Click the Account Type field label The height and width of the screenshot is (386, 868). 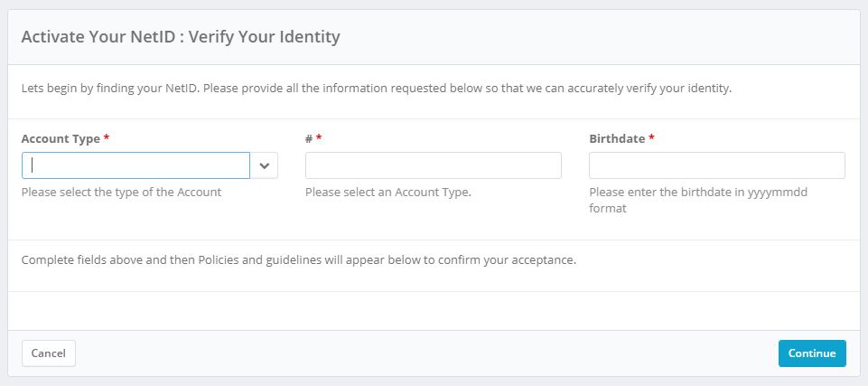click(60, 139)
